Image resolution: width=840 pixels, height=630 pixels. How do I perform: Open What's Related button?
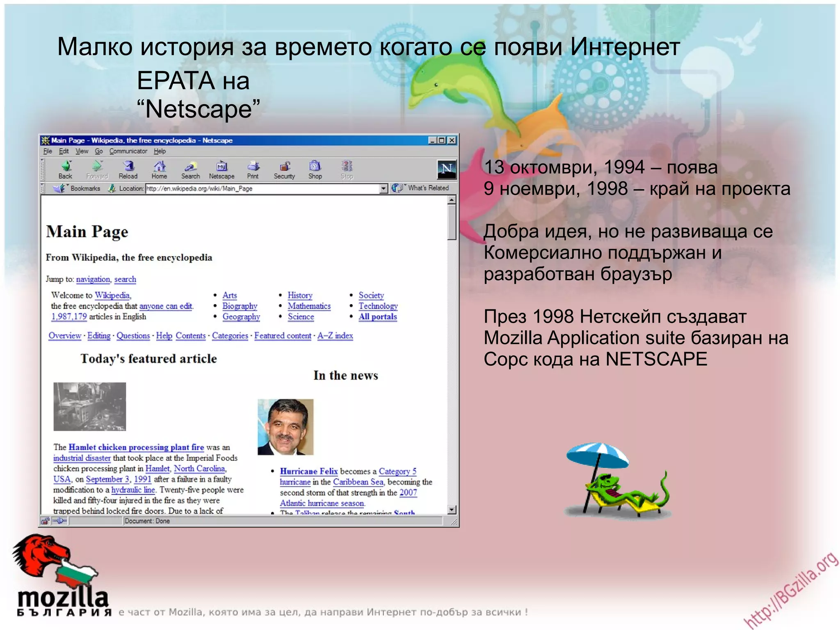[x=420, y=188]
